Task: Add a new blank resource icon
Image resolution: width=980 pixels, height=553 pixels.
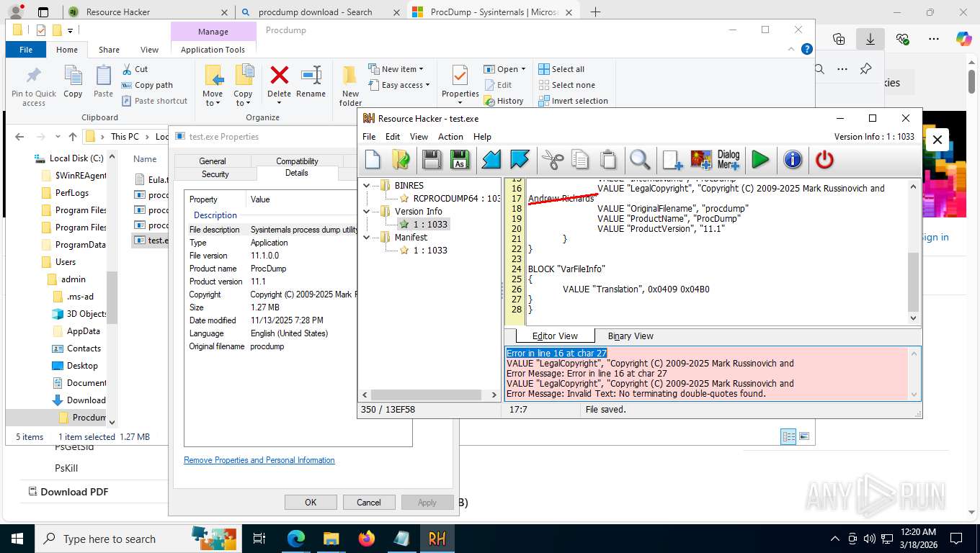Action: (672, 159)
